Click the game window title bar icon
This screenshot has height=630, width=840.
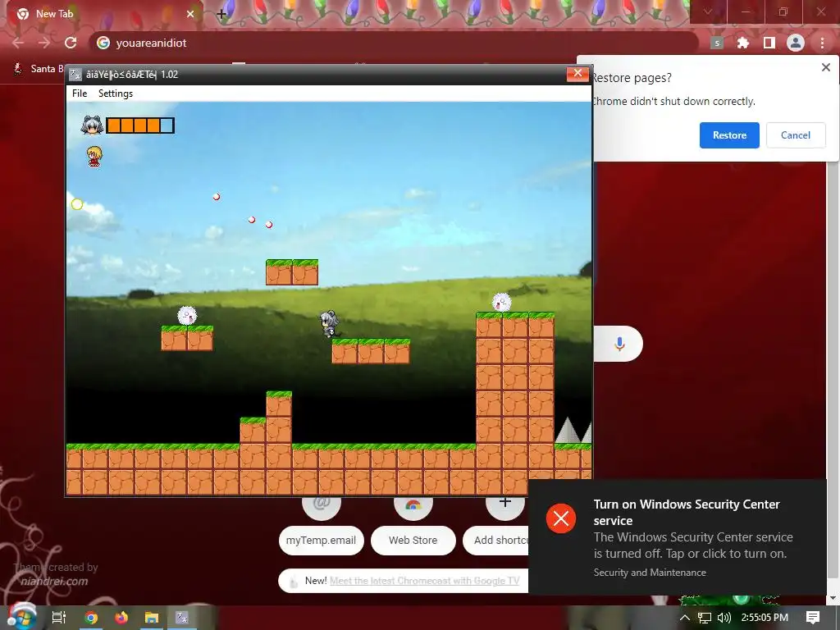(76, 75)
